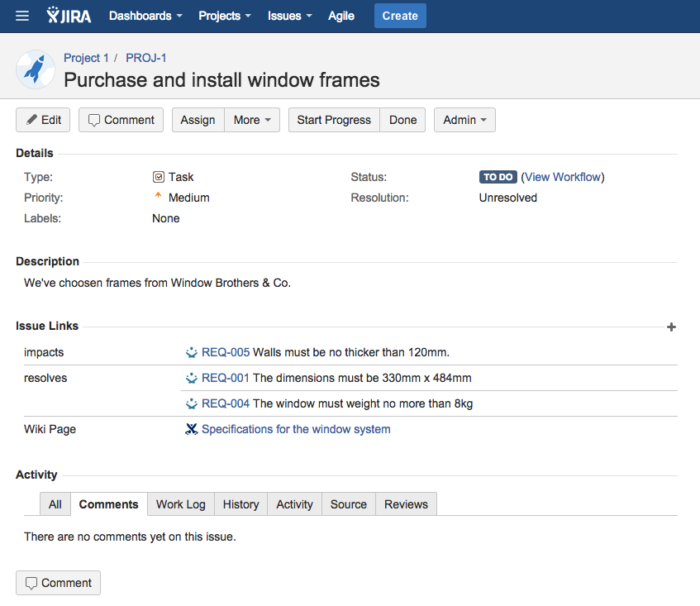Click the REQ-001 link type icon

192,379
